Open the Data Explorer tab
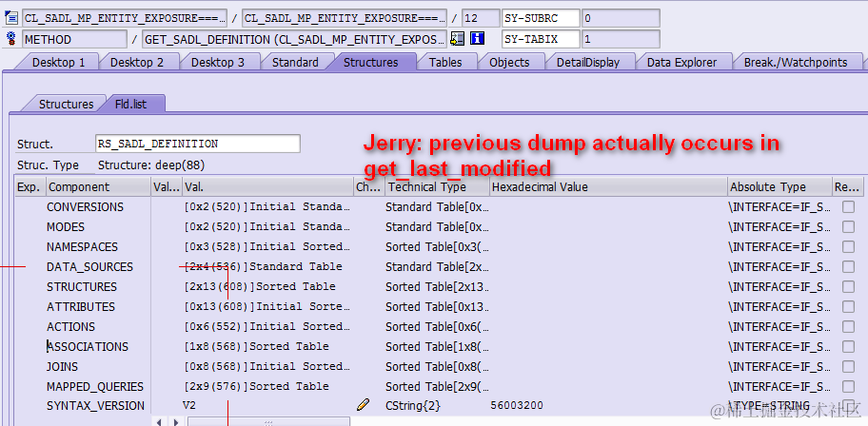The height and width of the screenshot is (426, 868). pyautogui.click(x=682, y=62)
